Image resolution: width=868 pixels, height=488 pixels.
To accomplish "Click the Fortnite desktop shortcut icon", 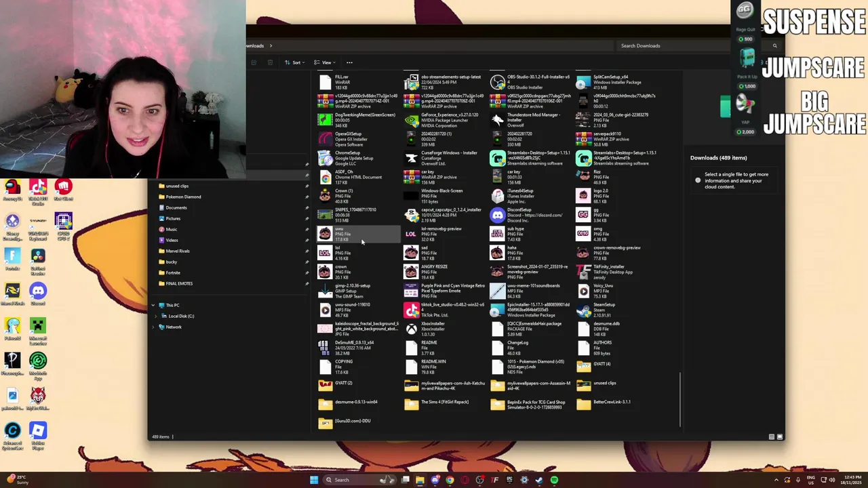I will (x=12, y=259).
